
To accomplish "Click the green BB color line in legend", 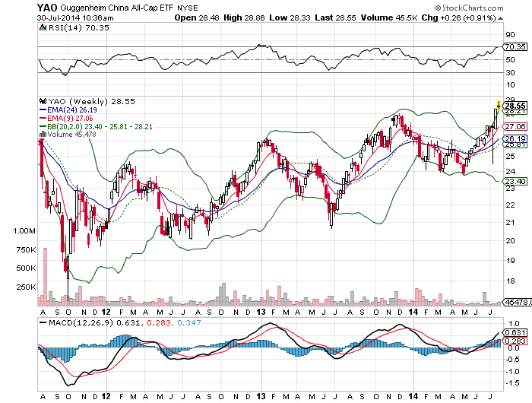I will pos(43,126).
